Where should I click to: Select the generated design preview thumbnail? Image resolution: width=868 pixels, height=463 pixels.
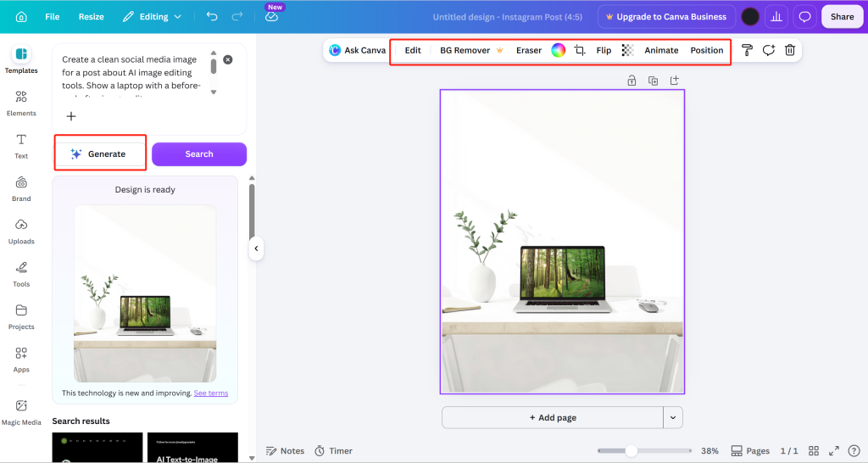(145, 293)
